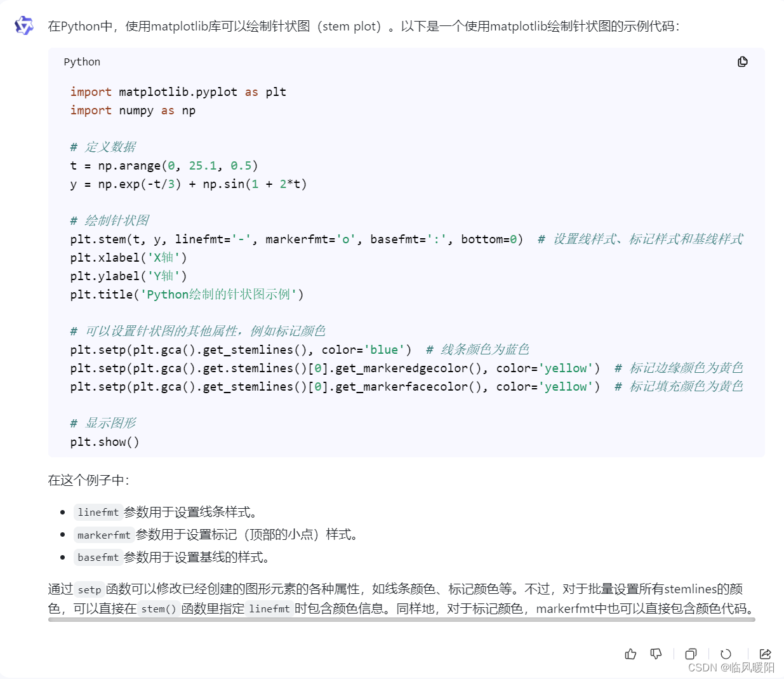Click the 'linefmt' bullet item

[165, 512]
